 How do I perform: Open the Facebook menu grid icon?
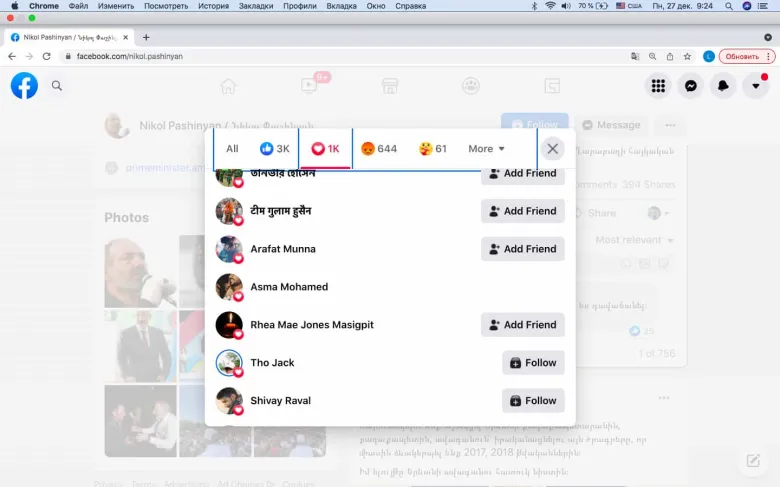tap(658, 86)
